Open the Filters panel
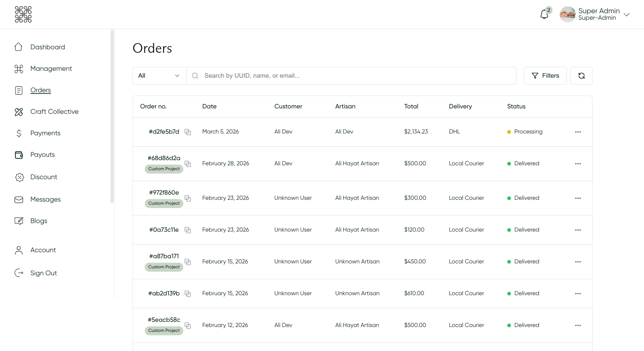Screen dimensions: 644x351 [x=545, y=76]
